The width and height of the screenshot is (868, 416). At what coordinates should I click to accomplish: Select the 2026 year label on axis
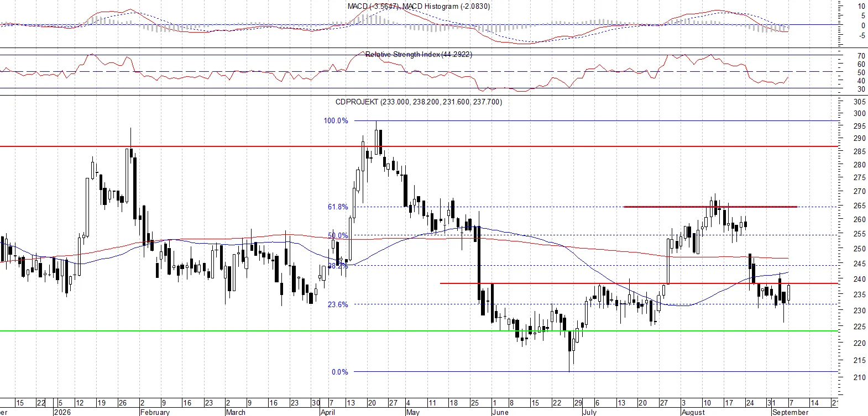[x=62, y=412]
